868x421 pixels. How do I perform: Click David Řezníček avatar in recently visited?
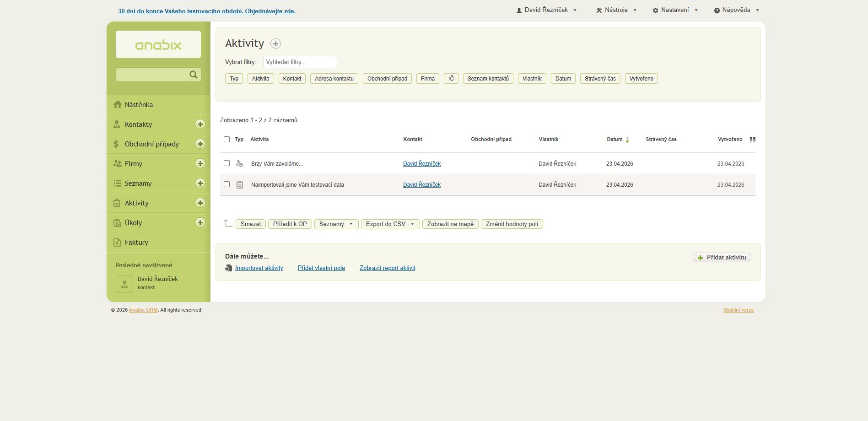point(124,284)
